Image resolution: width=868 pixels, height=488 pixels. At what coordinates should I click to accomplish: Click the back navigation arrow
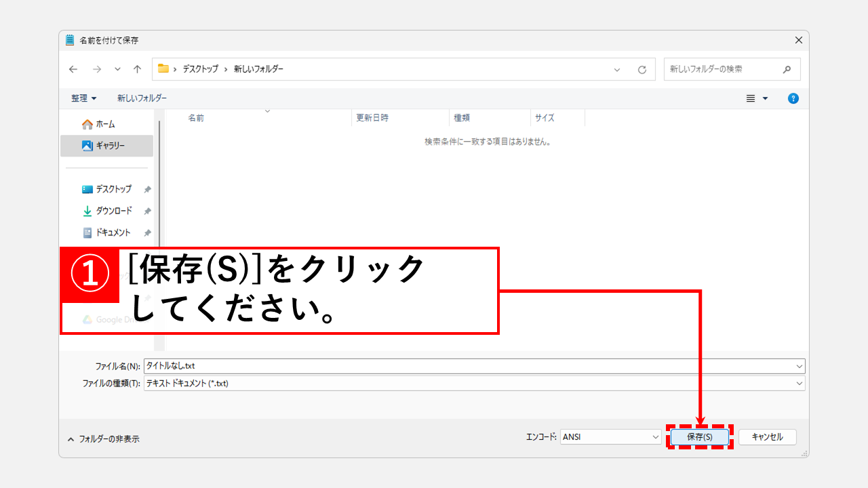tap(73, 69)
